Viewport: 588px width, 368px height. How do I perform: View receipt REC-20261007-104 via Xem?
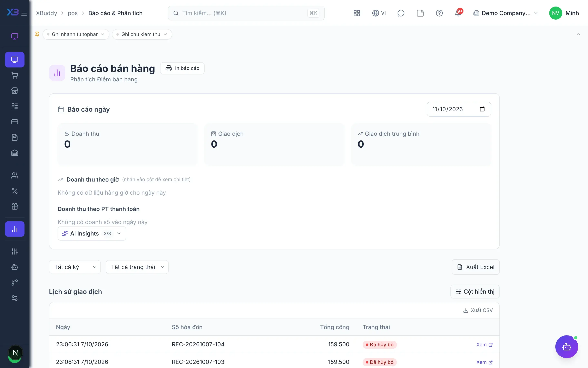pyautogui.click(x=484, y=345)
